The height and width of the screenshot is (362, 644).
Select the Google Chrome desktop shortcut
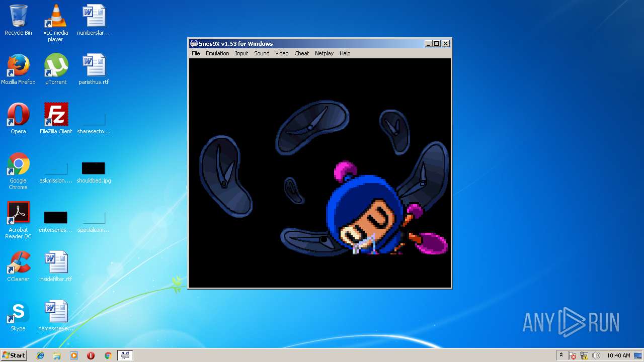tap(18, 171)
